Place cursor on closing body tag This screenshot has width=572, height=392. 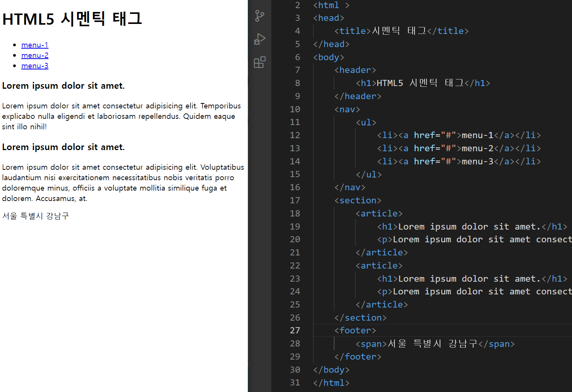(x=331, y=370)
